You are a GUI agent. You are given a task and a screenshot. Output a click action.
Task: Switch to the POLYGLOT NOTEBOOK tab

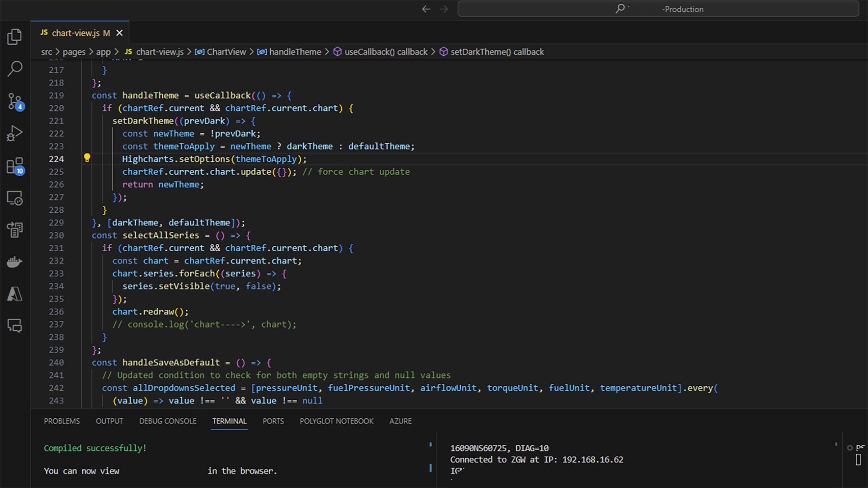point(336,421)
